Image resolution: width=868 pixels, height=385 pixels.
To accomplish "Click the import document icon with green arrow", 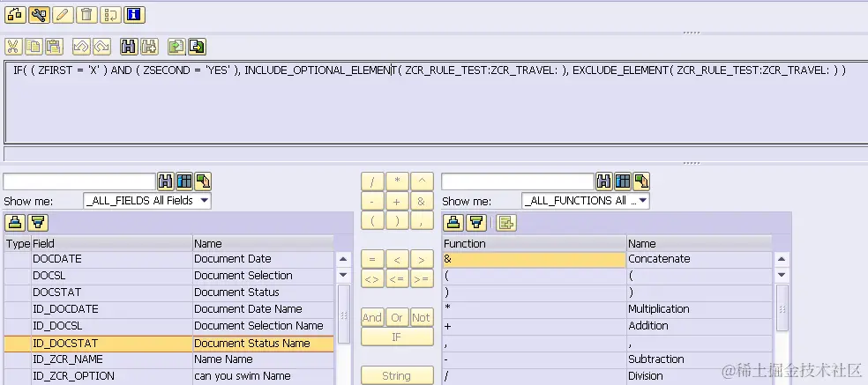I will [176, 47].
